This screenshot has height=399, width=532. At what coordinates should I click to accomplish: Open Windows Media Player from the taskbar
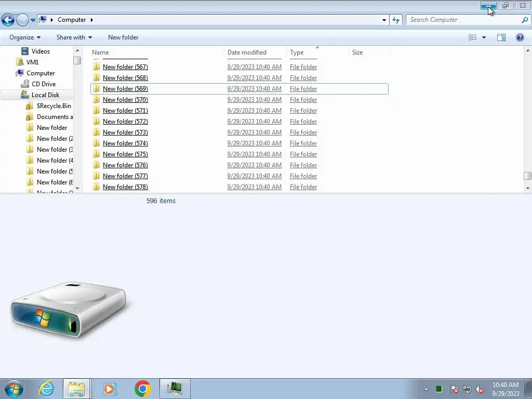(x=110, y=389)
